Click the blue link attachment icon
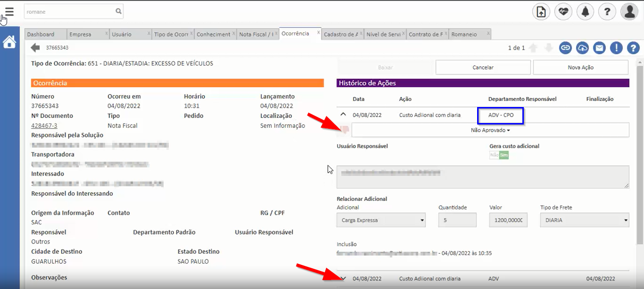 [565, 48]
